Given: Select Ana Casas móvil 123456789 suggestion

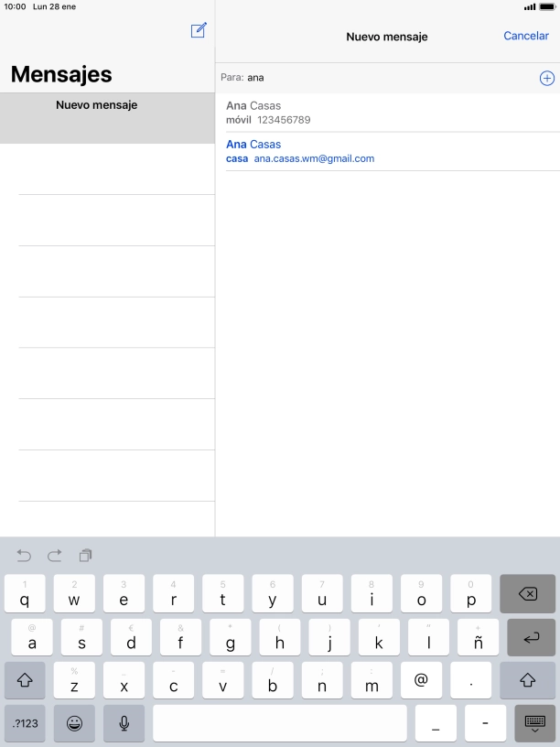Looking at the screenshot, I should (x=387, y=113).
